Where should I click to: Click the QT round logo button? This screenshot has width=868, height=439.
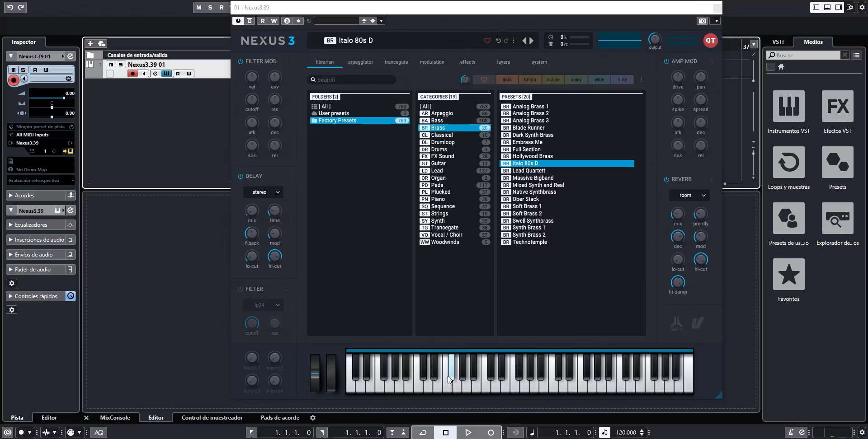click(x=710, y=40)
